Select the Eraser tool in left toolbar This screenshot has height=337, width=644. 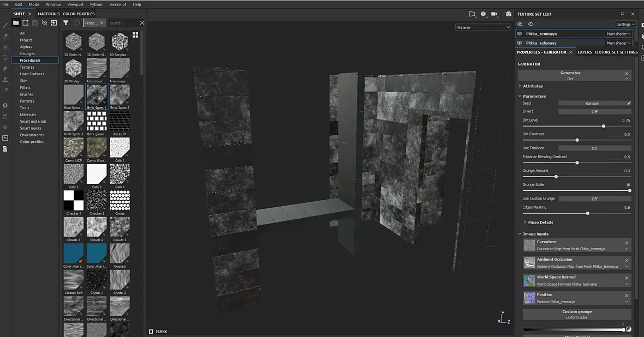point(5,36)
